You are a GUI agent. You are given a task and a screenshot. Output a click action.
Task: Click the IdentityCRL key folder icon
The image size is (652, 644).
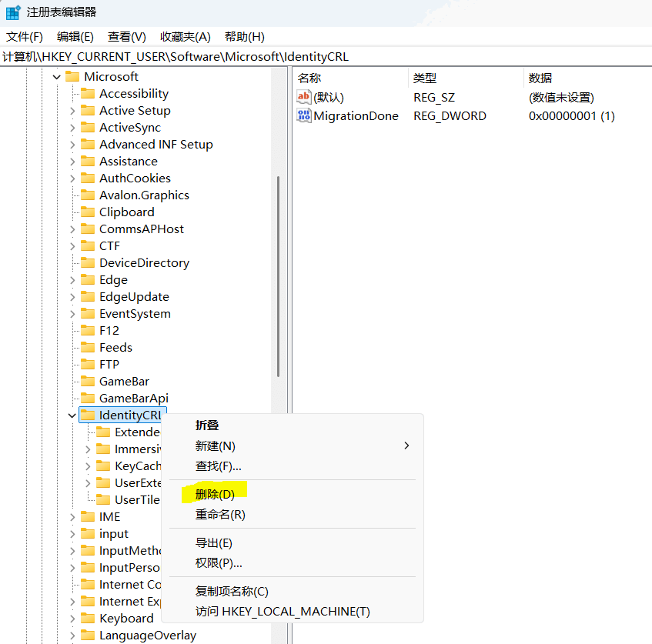(89, 415)
